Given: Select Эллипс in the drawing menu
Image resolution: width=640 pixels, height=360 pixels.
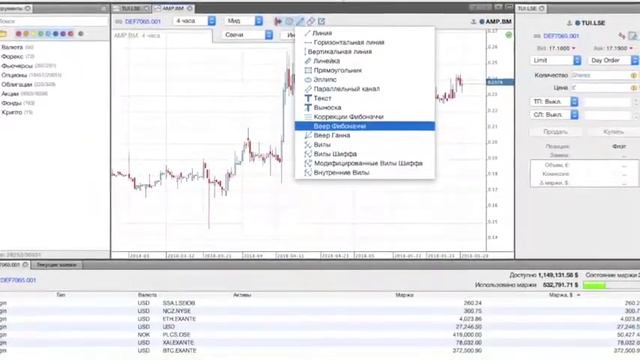Looking at the screenshot, I should tap(365, 80).
